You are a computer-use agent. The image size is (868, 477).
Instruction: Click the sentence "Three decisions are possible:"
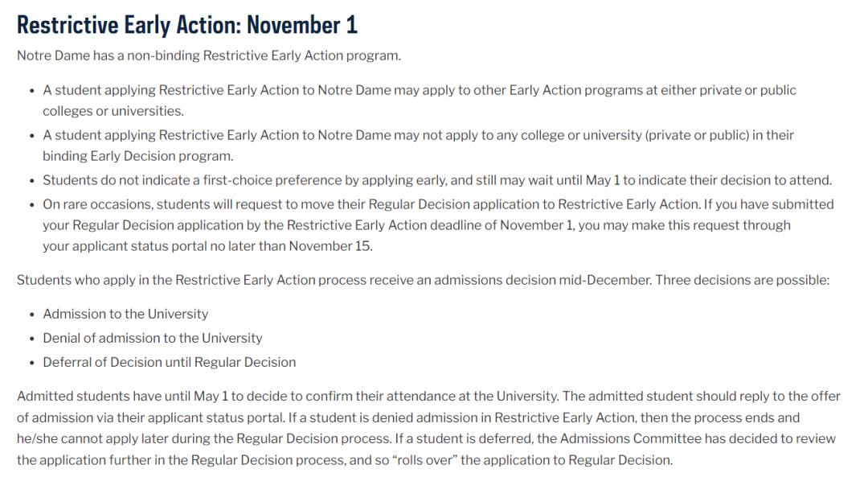tap(744, 280)
